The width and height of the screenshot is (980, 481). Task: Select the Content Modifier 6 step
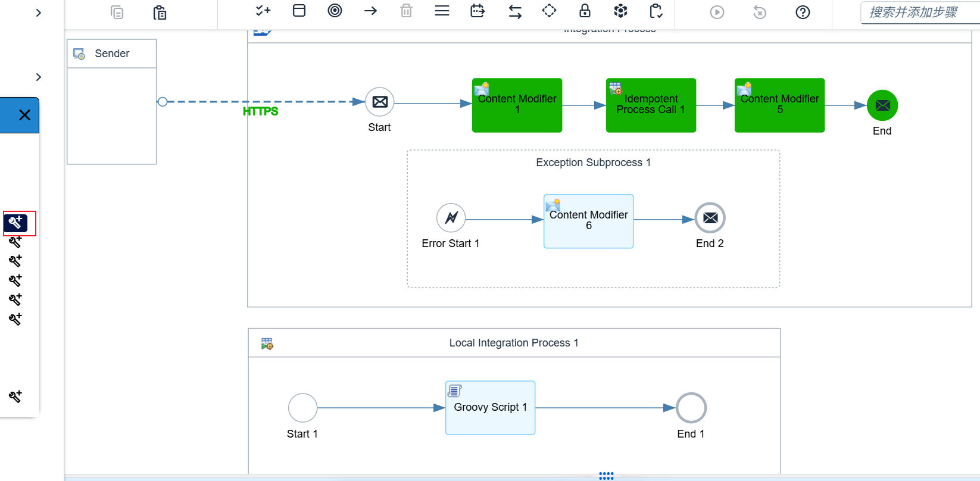[588, 221]
